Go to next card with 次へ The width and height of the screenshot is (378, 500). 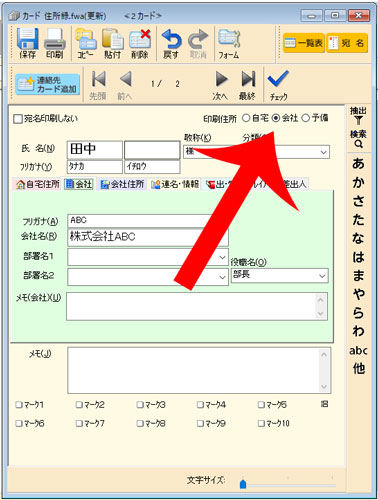point(220,85)
